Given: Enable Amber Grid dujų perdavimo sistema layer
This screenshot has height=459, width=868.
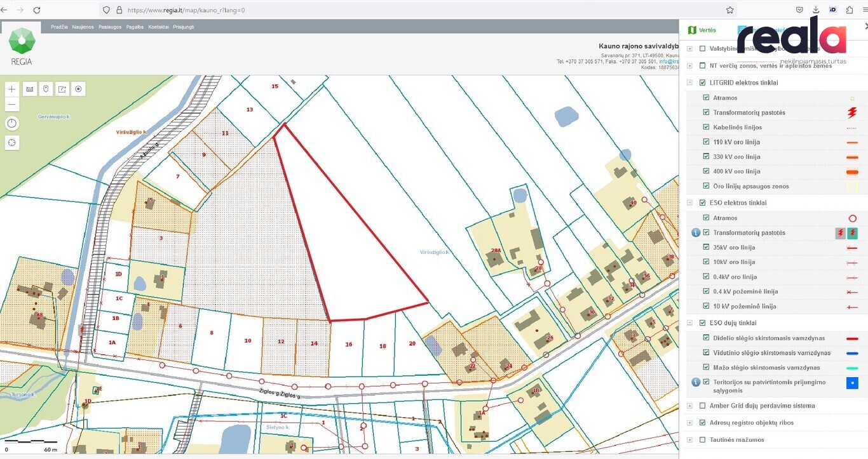Looking at the screenshot, I should [x=702, y=406].
